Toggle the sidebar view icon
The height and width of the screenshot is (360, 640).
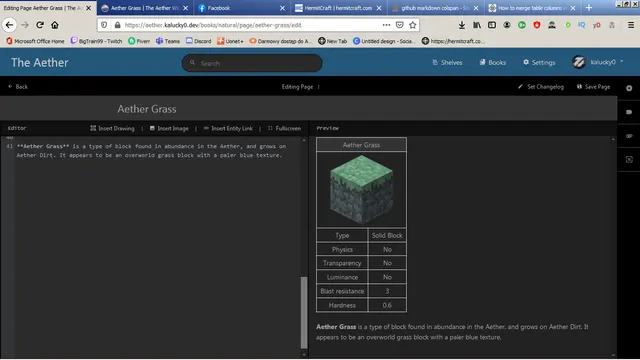tap(492, 25)
